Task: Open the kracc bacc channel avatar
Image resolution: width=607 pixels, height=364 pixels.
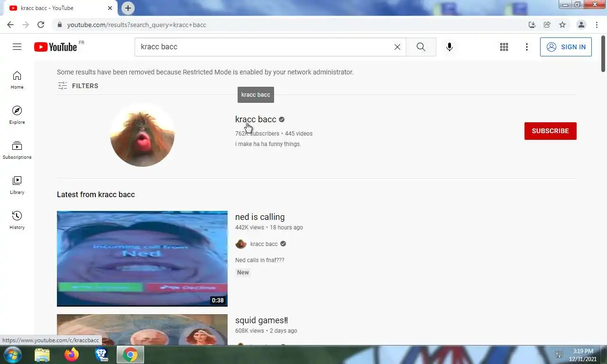Action: pos(142,135)
